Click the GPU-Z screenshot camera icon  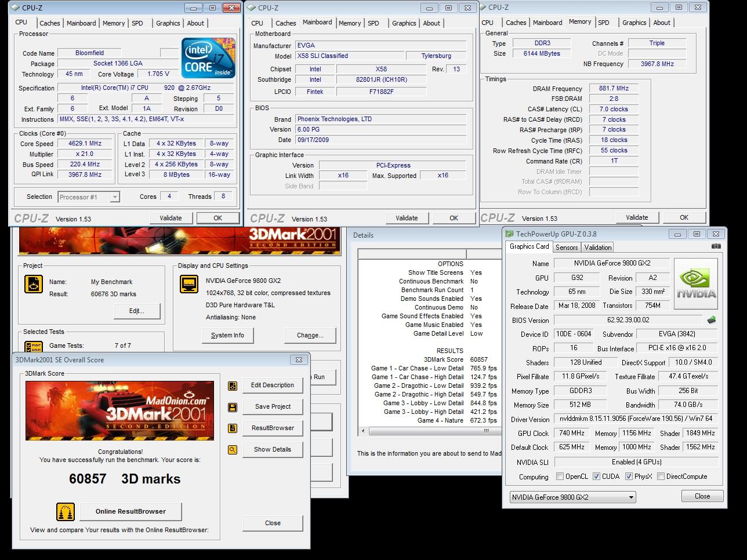coord(716,246)
